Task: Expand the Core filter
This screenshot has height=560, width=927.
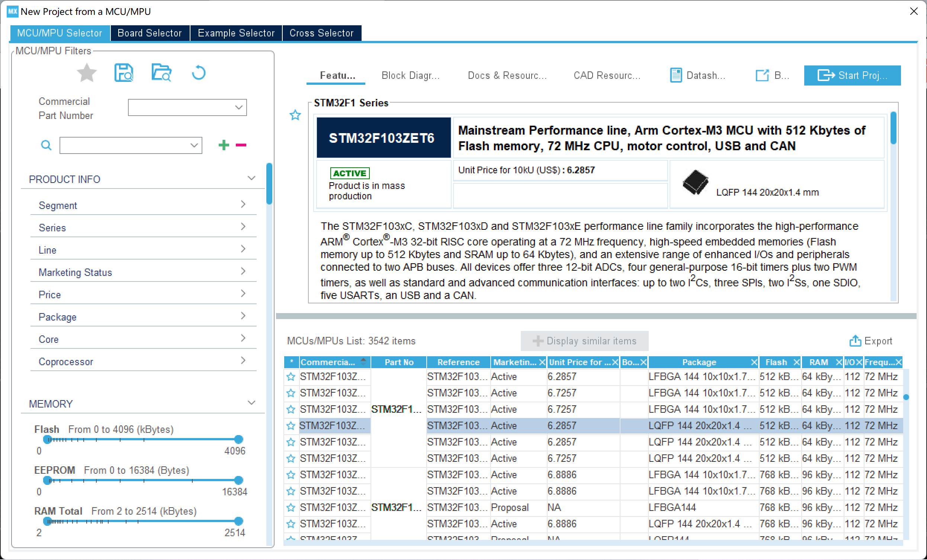Action: (x=243, y=338)
